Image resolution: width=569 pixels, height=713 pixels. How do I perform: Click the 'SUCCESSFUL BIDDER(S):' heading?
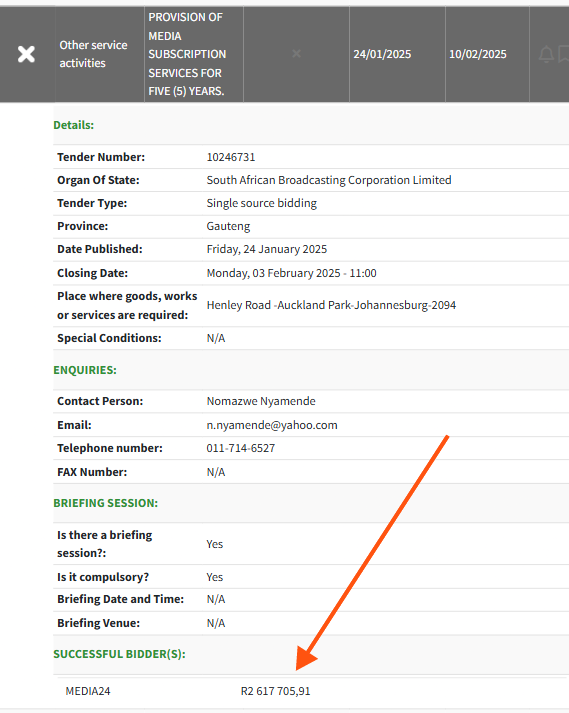click(x=120, y=654)
